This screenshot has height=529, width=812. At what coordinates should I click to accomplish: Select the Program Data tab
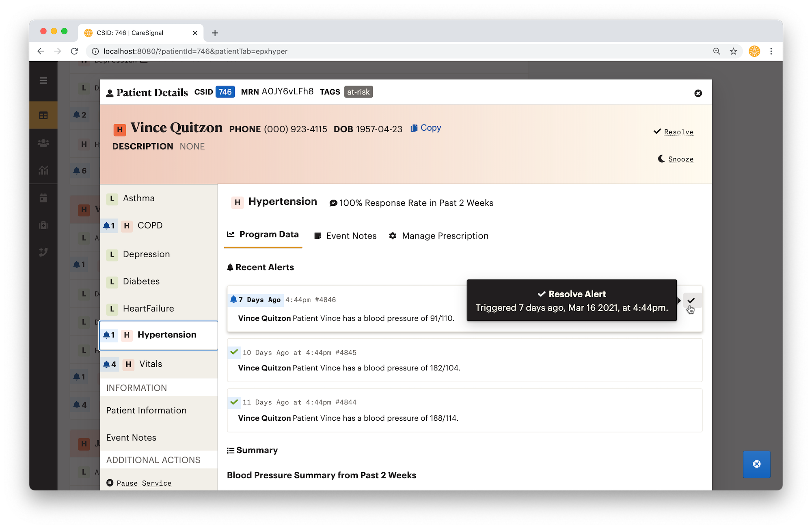[263, 235]
